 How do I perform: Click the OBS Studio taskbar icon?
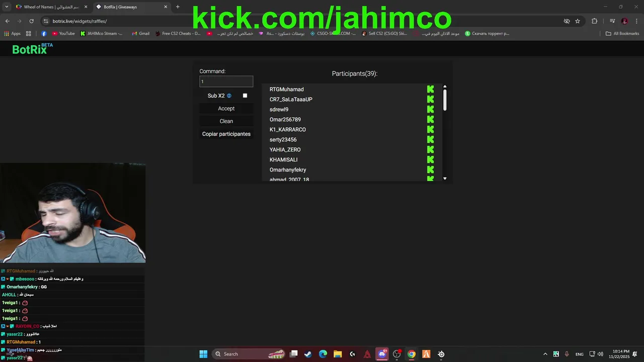(396, 354)
